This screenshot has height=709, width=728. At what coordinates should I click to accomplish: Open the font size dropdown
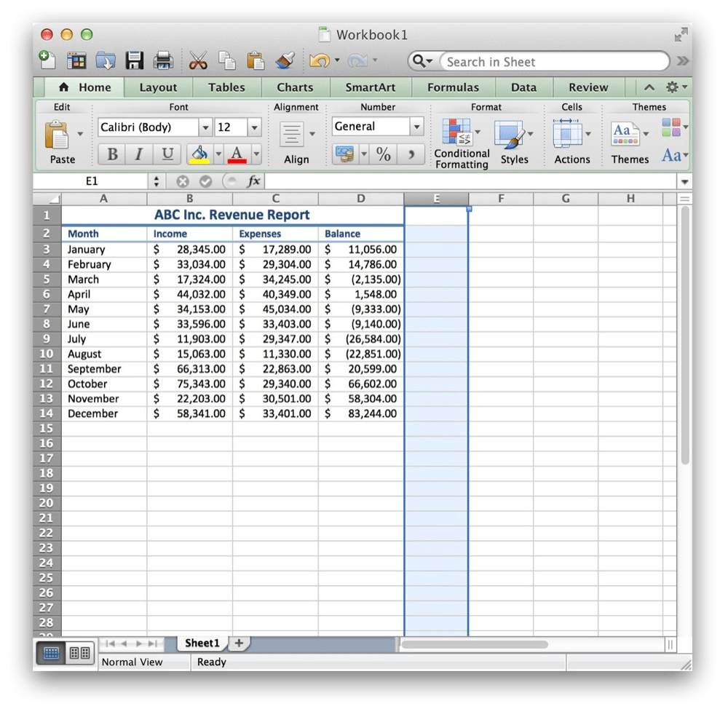click(254, 127)
